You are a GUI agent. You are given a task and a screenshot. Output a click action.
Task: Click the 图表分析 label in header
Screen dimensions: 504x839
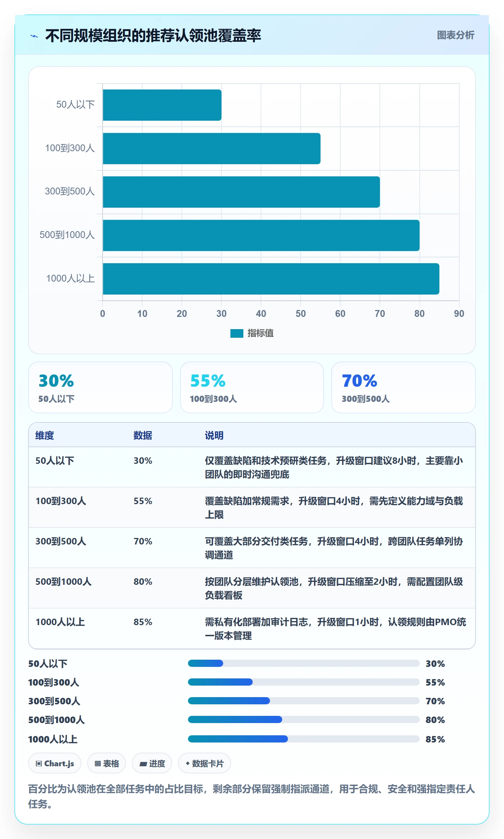point(455,35)
